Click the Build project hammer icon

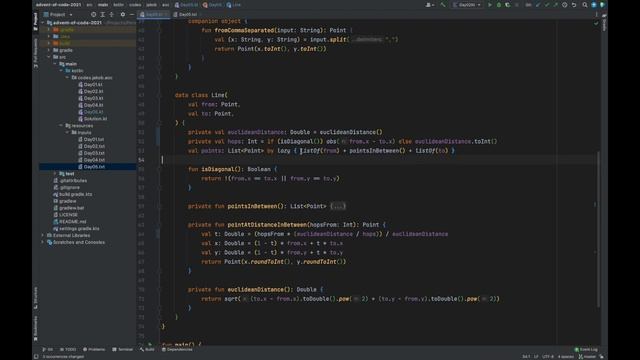tap(443, 5)
